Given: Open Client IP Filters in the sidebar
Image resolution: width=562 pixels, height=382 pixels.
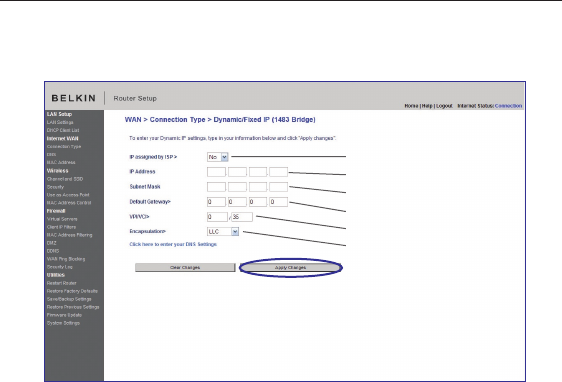Looking at the screenshot, I should 61,227.
